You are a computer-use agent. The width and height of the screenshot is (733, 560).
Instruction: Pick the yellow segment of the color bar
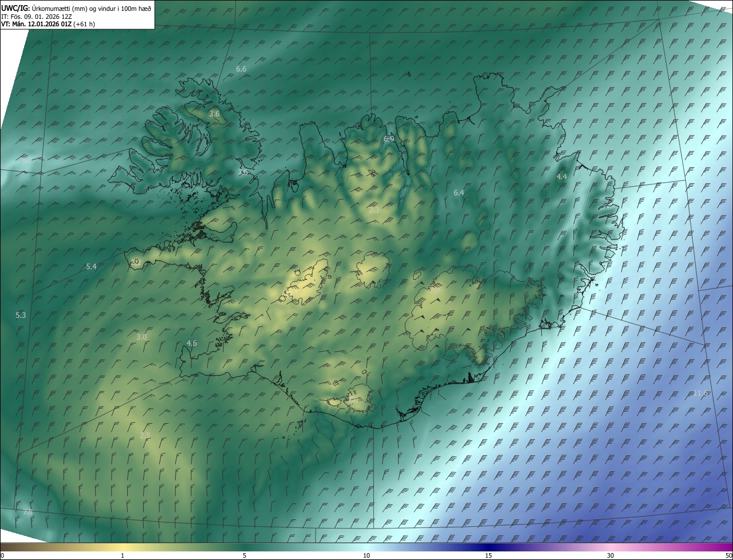(x=123, y=547)
